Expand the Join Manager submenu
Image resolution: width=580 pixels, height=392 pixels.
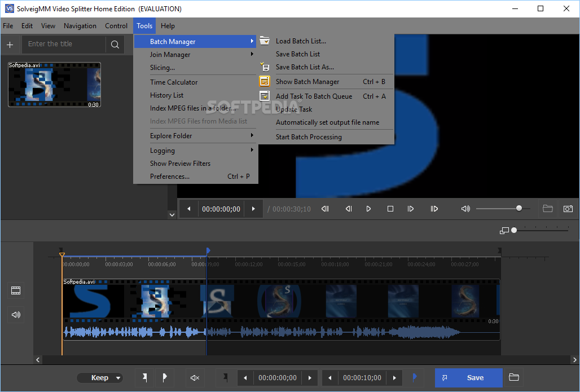252,54
